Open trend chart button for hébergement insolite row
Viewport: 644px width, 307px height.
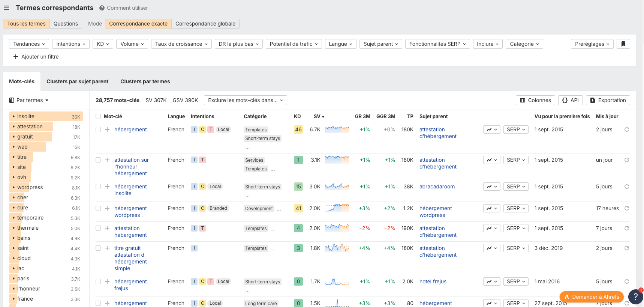(492, 187)
